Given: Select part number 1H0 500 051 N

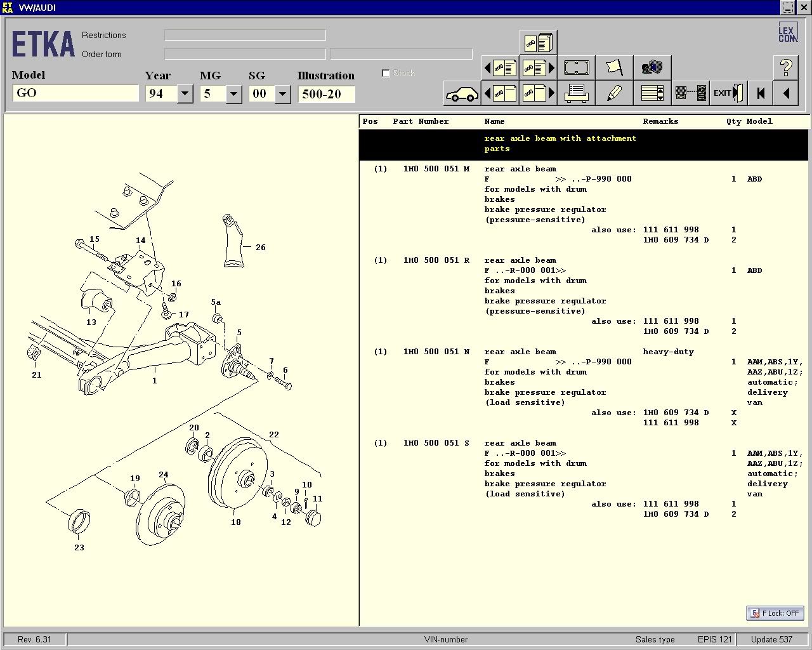Looking at the screenshot, I should (x=436, y=352).
